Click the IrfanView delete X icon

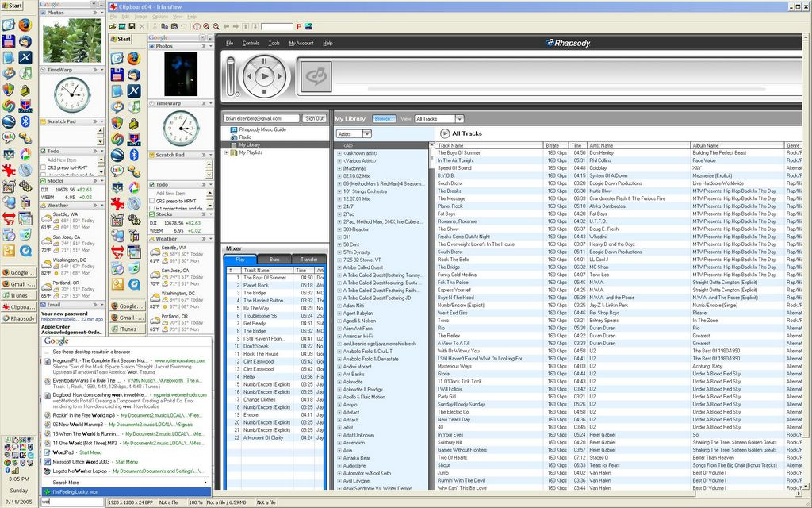coord(141,26)
